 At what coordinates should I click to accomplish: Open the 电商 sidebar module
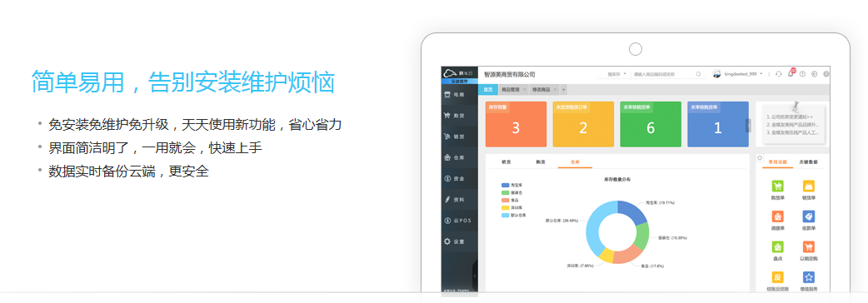(459, 95)
